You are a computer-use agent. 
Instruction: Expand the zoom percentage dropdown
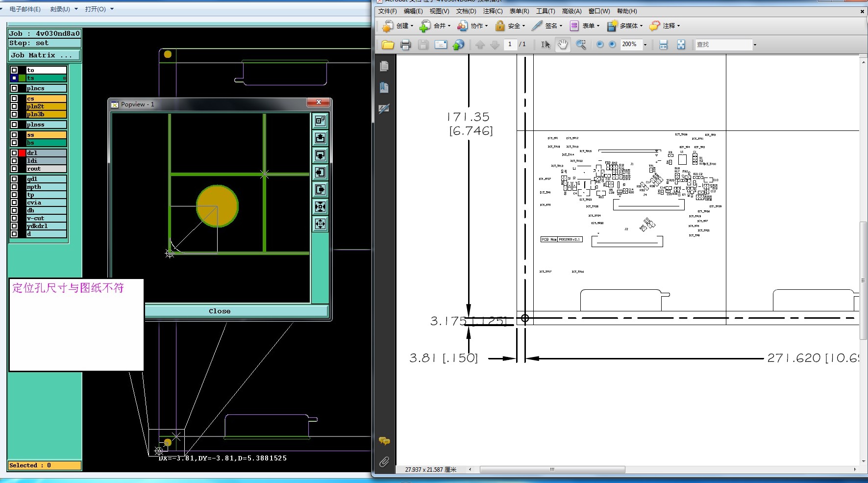coord(645,45)
